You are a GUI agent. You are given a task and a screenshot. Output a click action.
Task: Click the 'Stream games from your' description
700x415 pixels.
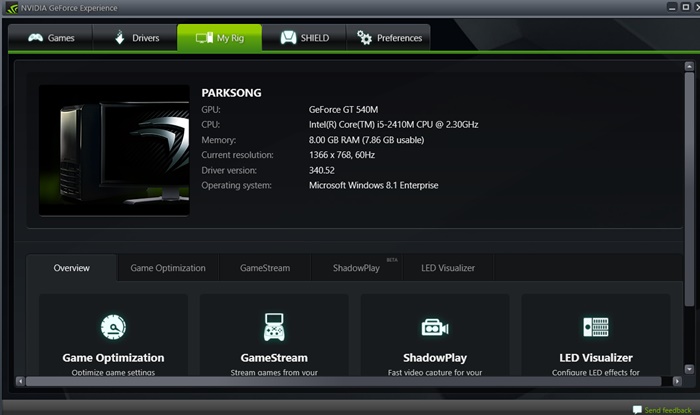tap(274, 372)
